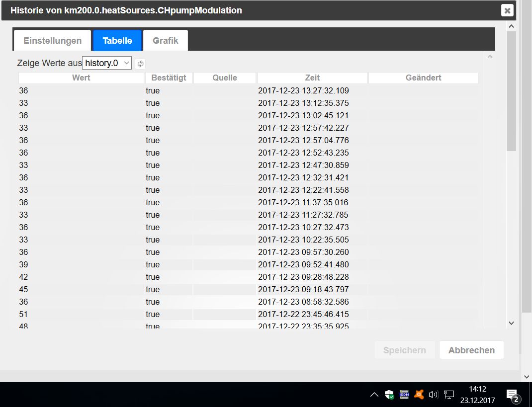The width and height of the screenshot is (532, 407).
Task: Select timestamp 2017-12-23 11:37:35.016
Action: (x=303, y=202)
